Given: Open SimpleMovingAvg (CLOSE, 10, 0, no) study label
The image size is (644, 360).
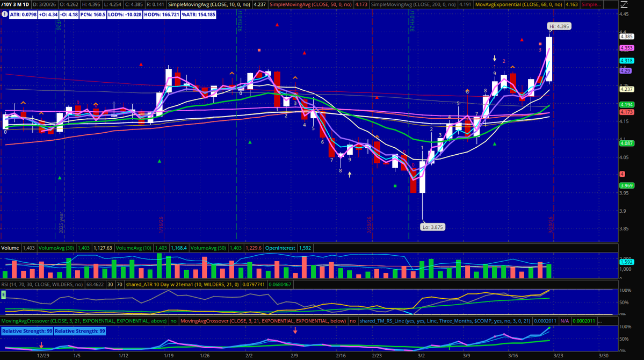Looking at the screenshot, I should [209, 4].
